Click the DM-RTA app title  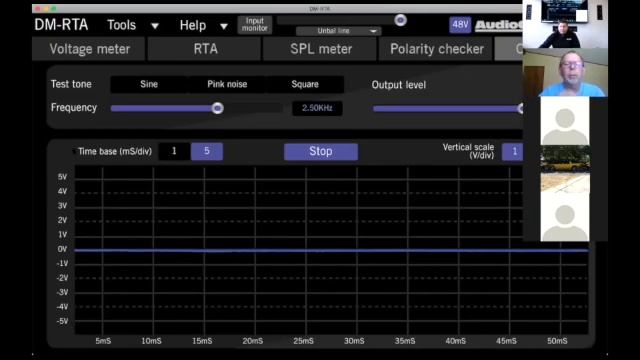[61, 25]
